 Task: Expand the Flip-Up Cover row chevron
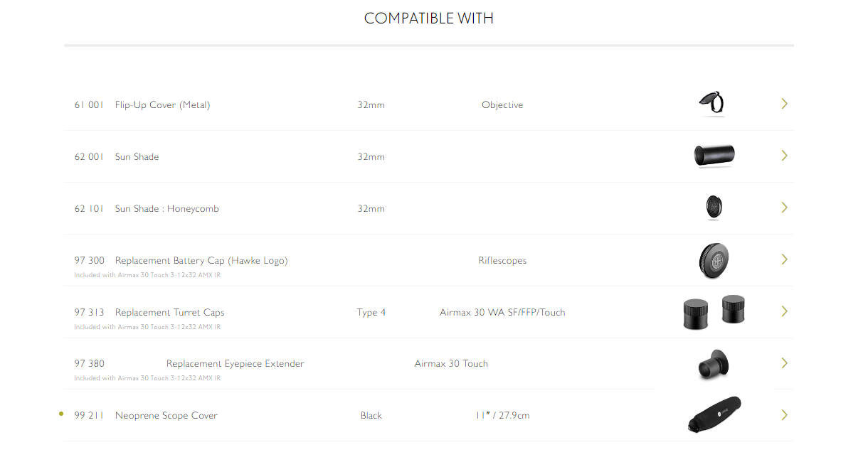tap(784, 104)
